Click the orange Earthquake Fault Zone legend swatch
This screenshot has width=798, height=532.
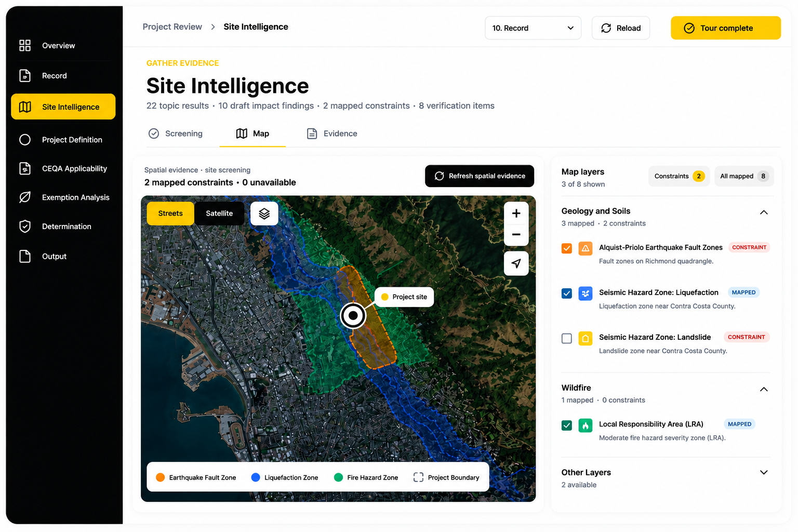tap(161, 477)
